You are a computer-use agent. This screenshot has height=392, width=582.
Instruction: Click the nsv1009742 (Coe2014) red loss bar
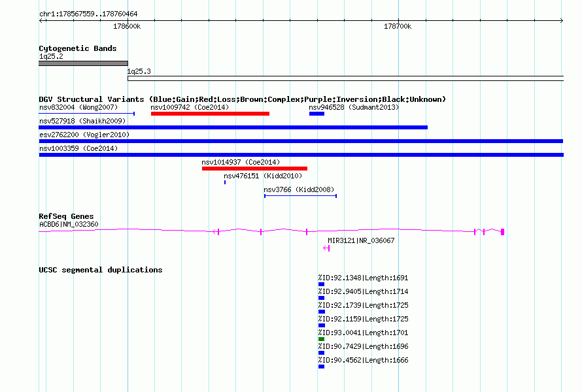[210, 114]
